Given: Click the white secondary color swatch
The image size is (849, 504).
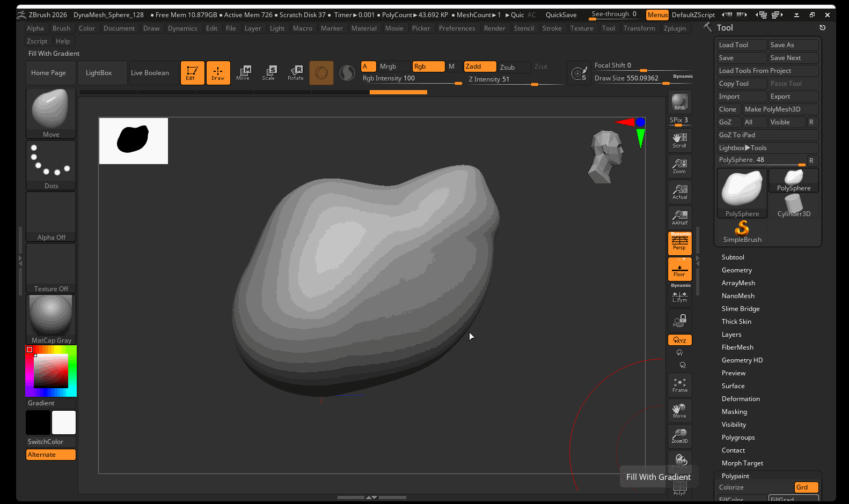Looking at the screenshot, I should tap(64, 423).
